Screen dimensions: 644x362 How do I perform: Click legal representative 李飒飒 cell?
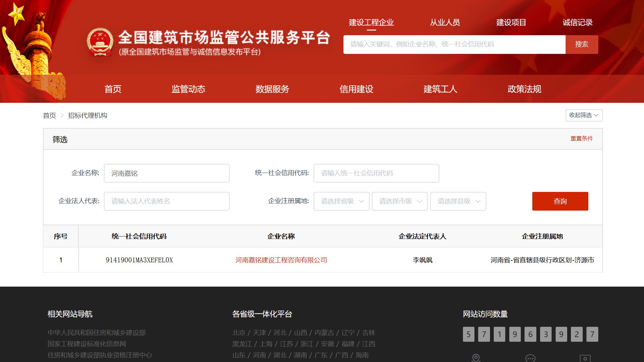422,260
